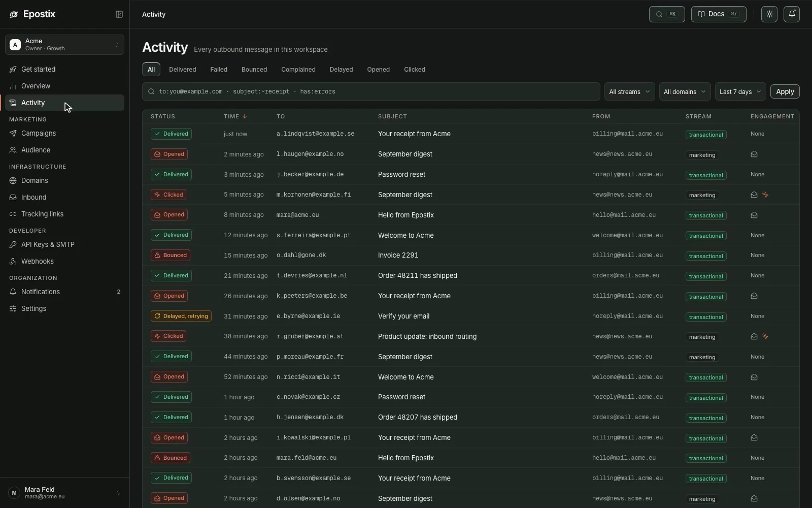The height and width of the screenshot is (508, 812).
Task: Open the Last 7 days dropdown
Action: click(x=740, y=91)
